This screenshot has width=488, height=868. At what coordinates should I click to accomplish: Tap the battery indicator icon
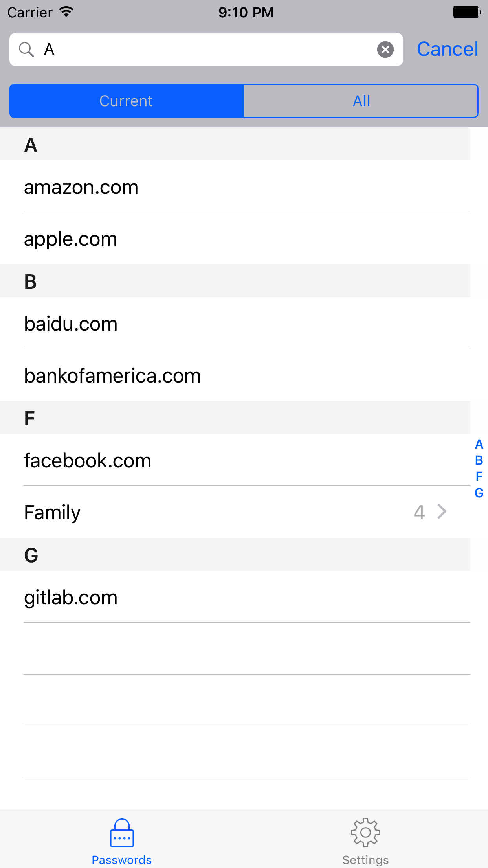[x=466, y=12]
